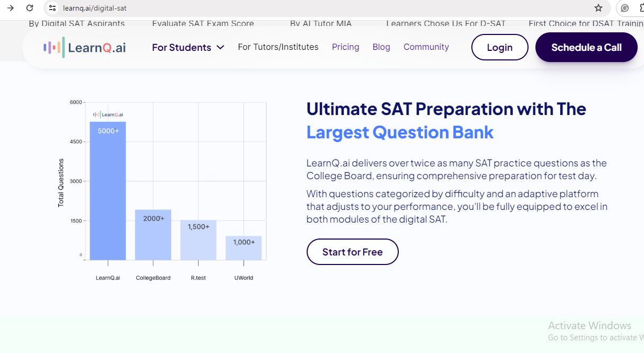Click the 4500 y-axis value
644x353 pixels.
[x=76, y=142]
